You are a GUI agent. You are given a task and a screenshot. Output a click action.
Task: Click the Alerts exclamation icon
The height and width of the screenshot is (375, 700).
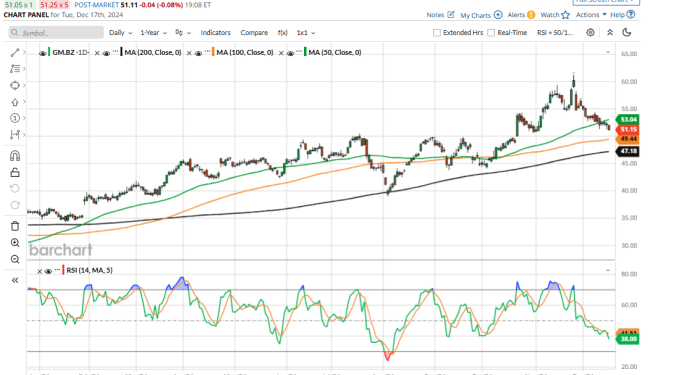tap(531, 15)
